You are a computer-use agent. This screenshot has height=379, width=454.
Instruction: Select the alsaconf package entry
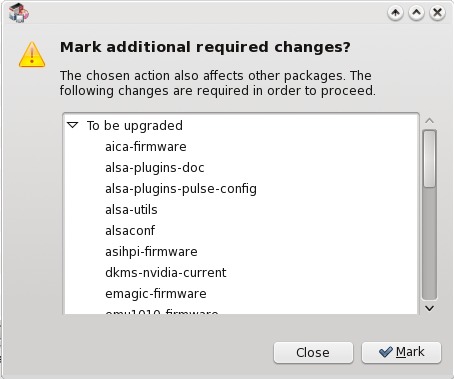click(x=130, y=231)
